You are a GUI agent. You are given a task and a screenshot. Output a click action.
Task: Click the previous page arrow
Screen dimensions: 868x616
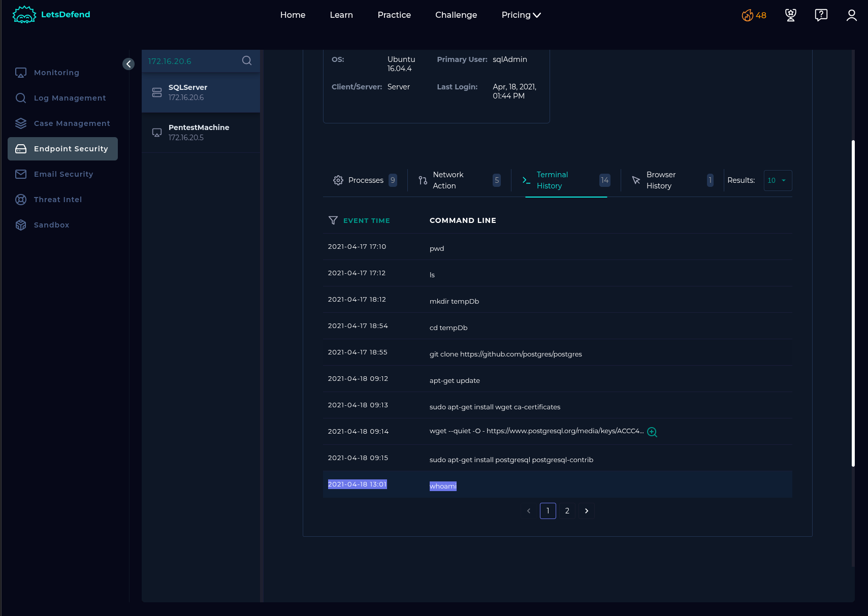(x=529, y=511)
